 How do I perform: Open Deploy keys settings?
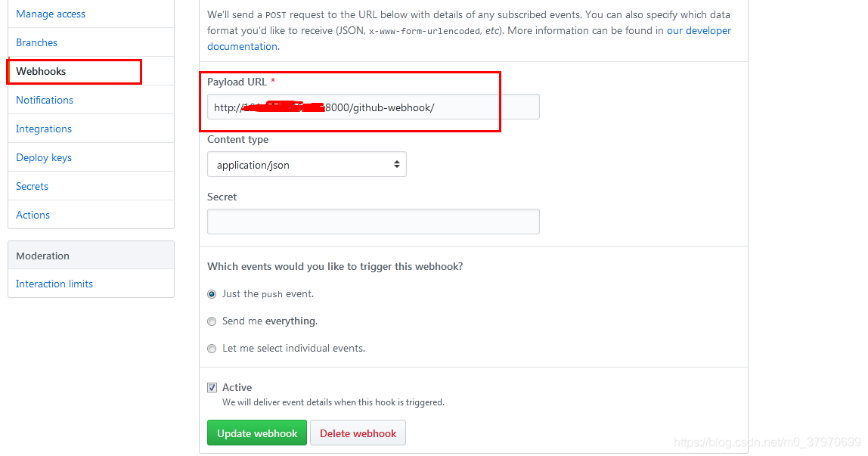(x=43, y=157)
